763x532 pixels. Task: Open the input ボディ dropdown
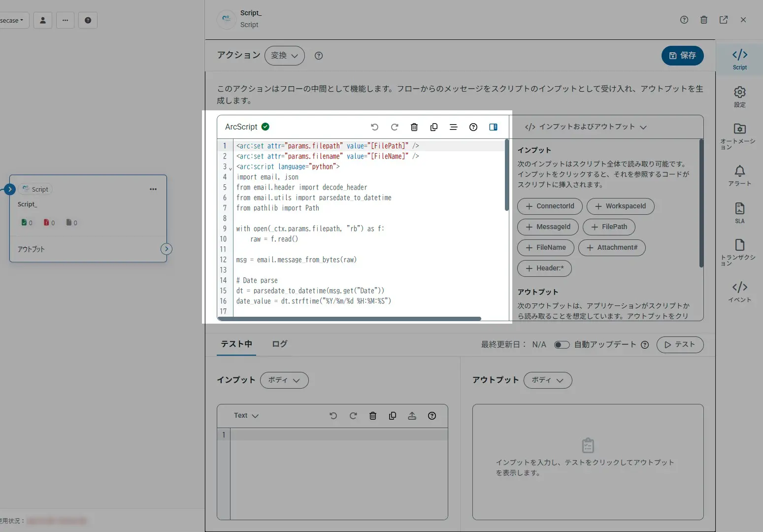pos(284,380)
